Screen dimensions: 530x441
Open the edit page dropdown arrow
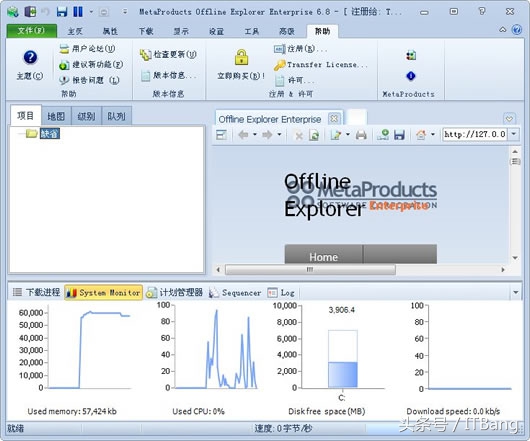coord(348,134)
